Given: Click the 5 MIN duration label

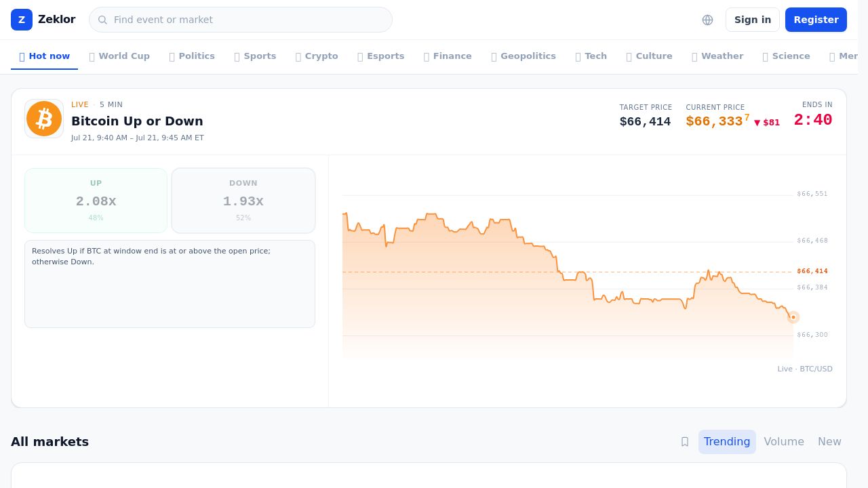Looking at the screenshot, I should coord(111,105).
